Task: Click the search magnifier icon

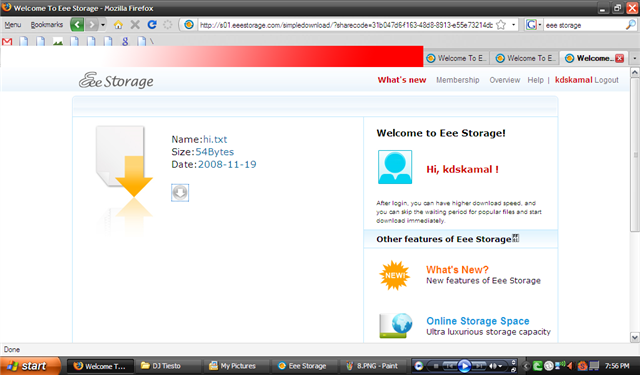Action: tap(630, 25)
